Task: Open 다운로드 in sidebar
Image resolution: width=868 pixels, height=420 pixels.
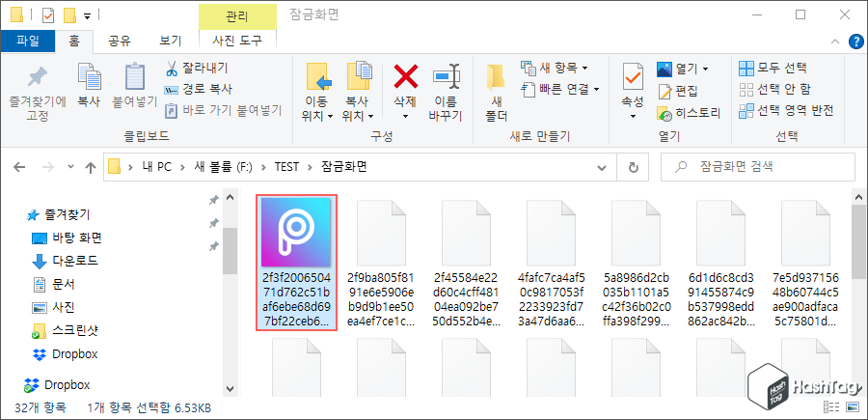Action: (66, 261)
